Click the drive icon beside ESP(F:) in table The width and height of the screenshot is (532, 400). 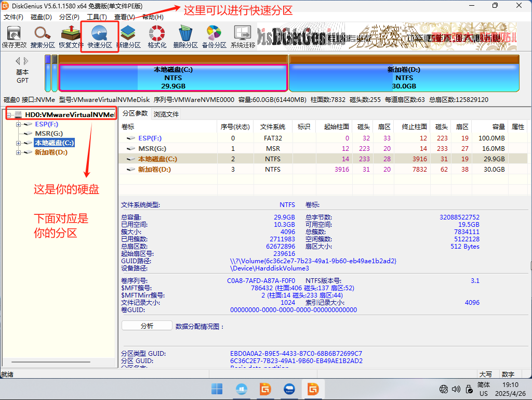tap(130, 138)
